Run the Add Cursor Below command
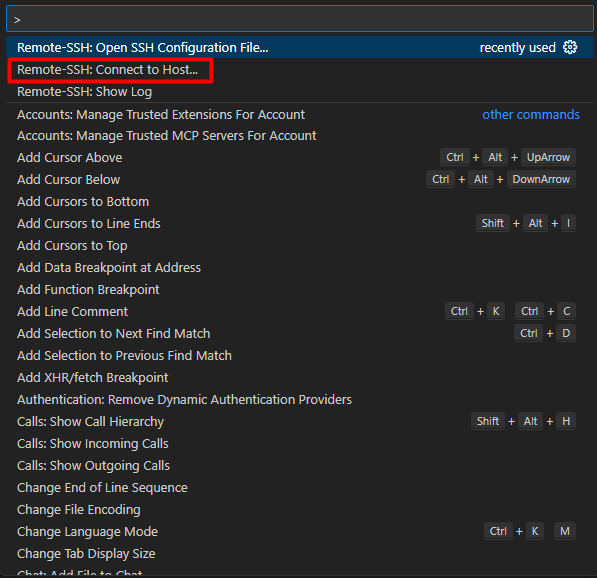 300,180
